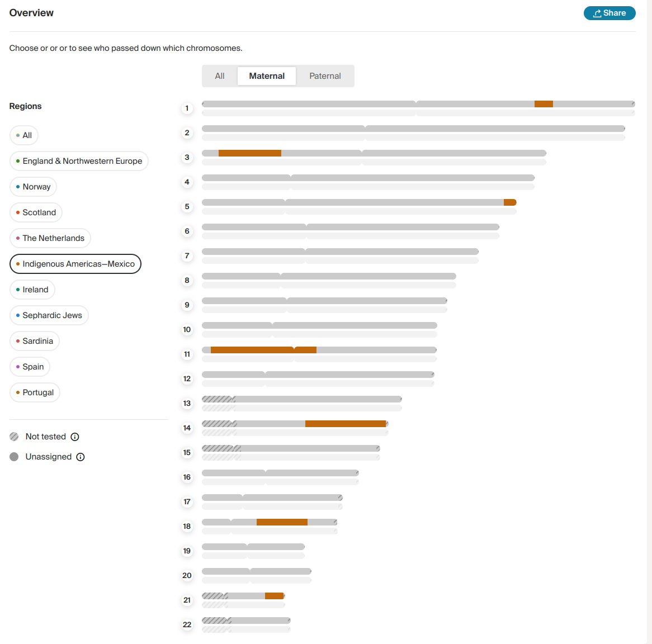This screenshot has width=652, height=644.
Task: Click the red dot on Scotland chip
Action: point(17,212)
